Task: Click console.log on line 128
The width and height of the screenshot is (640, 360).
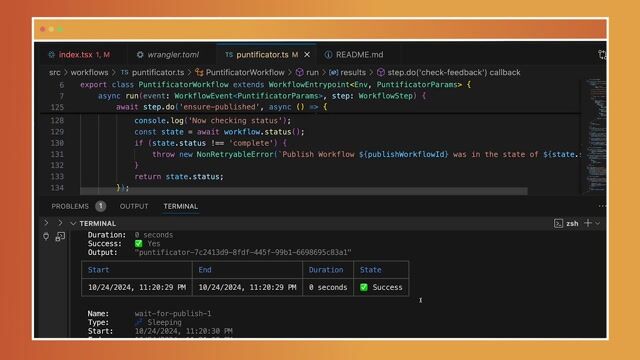Action: click(159, 121)
